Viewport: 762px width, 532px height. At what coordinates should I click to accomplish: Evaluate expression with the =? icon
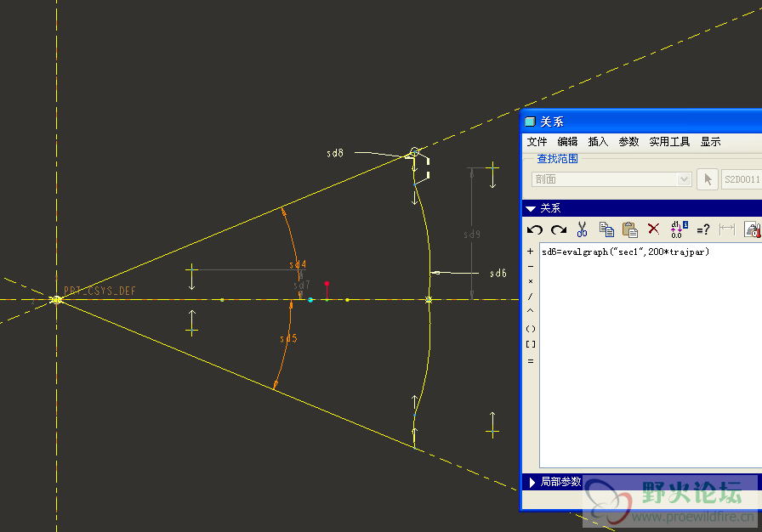(x=702, y=229)
